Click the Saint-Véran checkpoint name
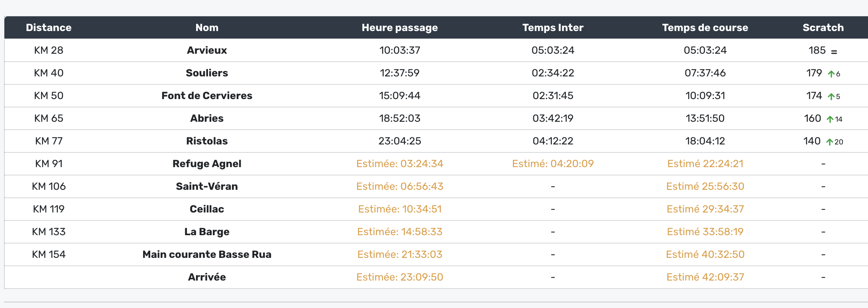Image resolution: width=868 pixels, height=308 pixels. click(x=207, y=186)
